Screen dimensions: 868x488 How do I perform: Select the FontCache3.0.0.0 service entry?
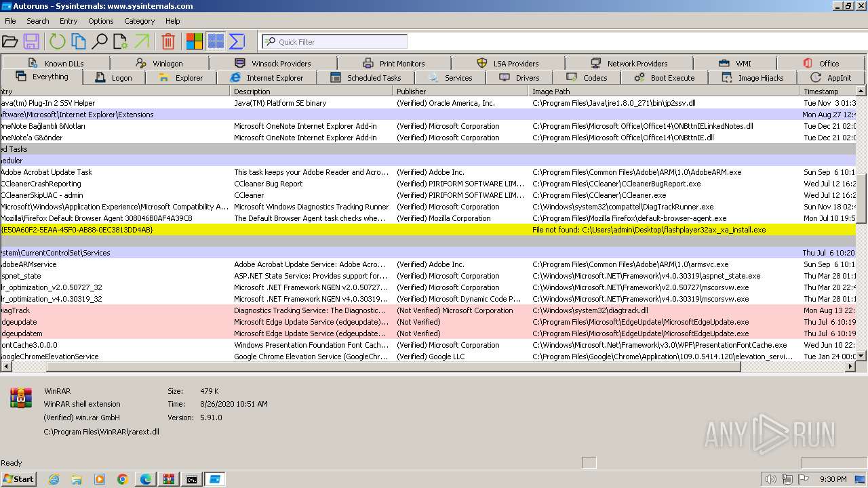[x=428, y=345]
